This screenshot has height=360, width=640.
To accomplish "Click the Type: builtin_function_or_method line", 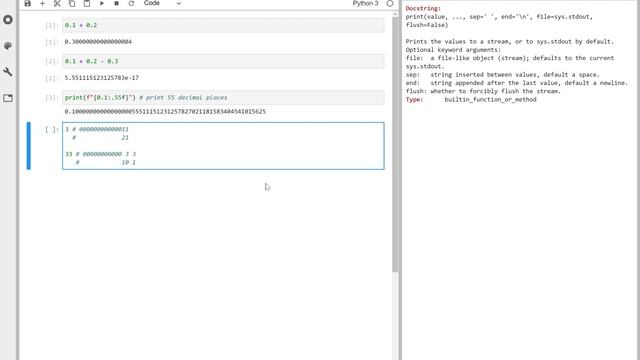I will 471,100.
